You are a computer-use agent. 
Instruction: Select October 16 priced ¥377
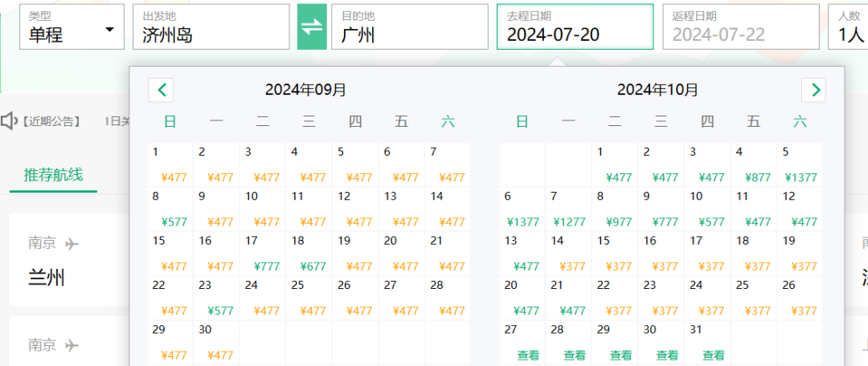tap(661, 254)
